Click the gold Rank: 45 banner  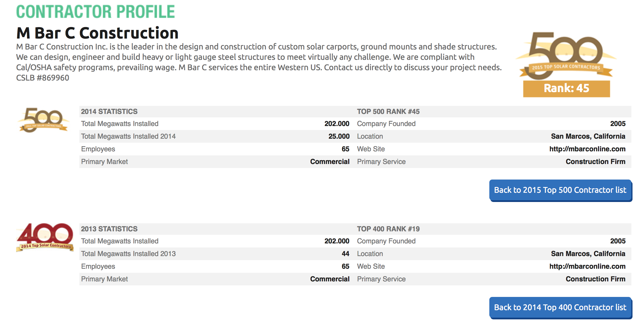(566, 88)
